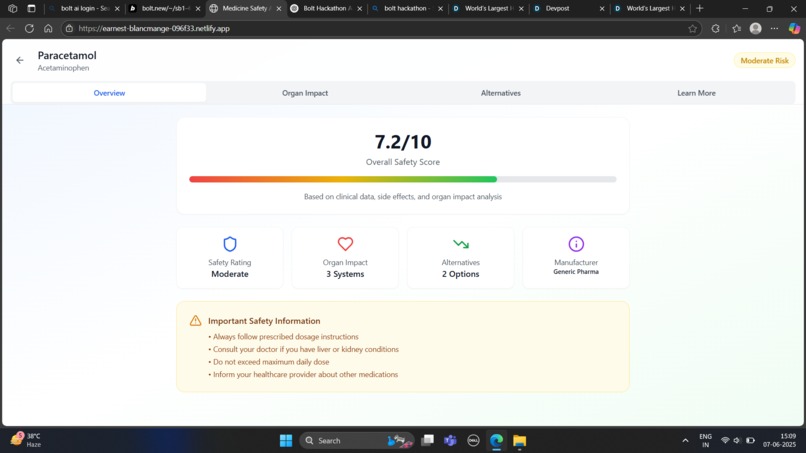The width and height of the screenshot is (806, 453).
Task: Click the Alternatives trending-down arrow icon
Action: 461,244
